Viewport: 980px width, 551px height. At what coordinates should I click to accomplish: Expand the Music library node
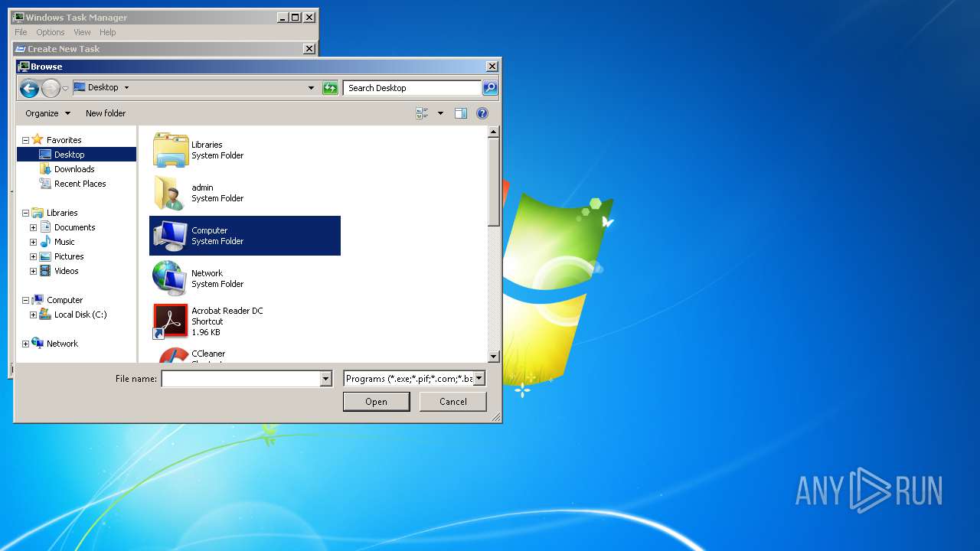point(33,242)
